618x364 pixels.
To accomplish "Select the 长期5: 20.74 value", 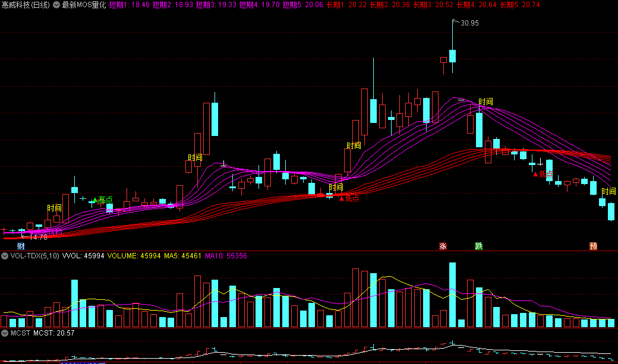I will pyautogui.click(x=520, y=5).
